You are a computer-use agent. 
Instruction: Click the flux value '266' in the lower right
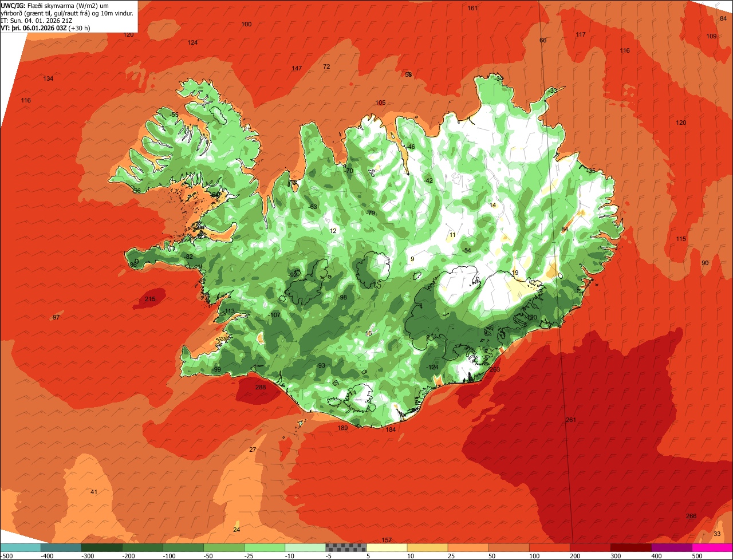click(691, 516)
